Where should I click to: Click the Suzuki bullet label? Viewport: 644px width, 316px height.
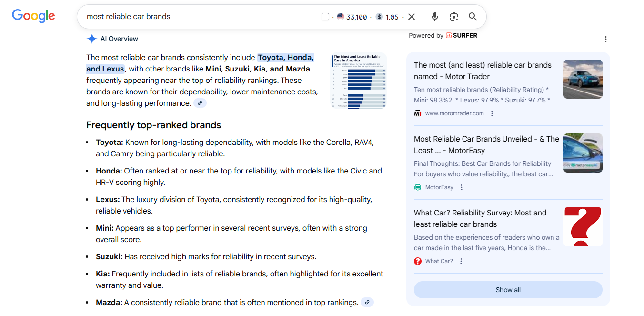[x=109, y=256]
